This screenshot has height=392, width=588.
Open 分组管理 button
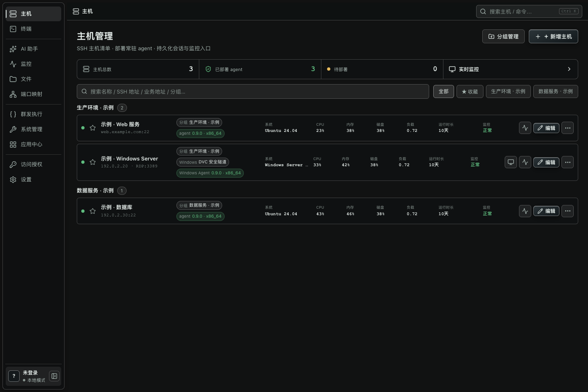click(503, 36)
